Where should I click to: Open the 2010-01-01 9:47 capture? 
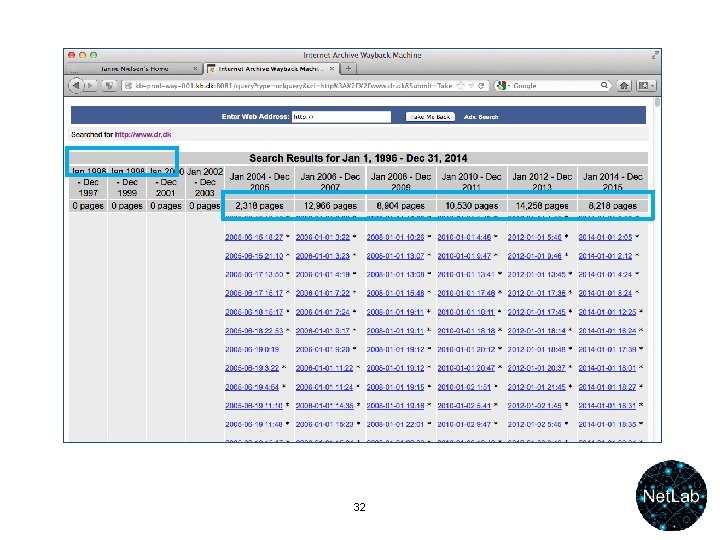click(x=464, y=256)
